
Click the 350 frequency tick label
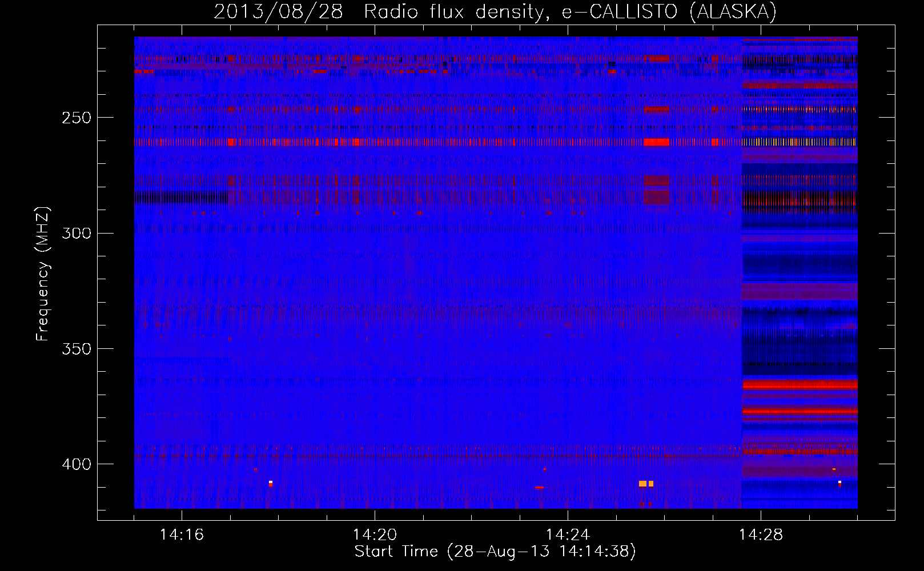(76, 349)
